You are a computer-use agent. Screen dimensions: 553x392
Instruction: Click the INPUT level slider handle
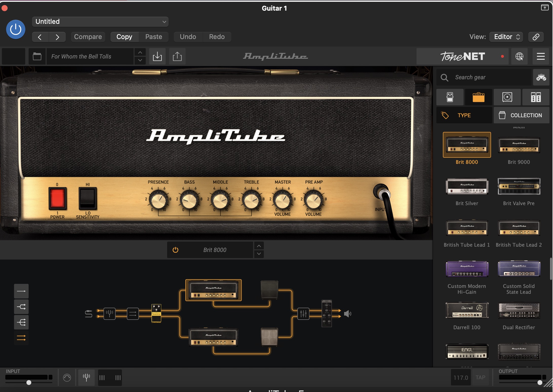pos(29,382)
